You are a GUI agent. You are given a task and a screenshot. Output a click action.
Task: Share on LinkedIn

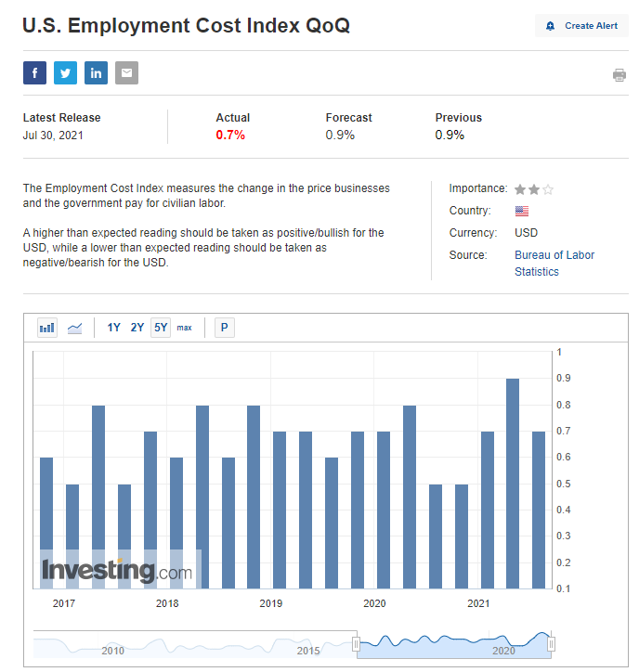(x=96, y=73)
